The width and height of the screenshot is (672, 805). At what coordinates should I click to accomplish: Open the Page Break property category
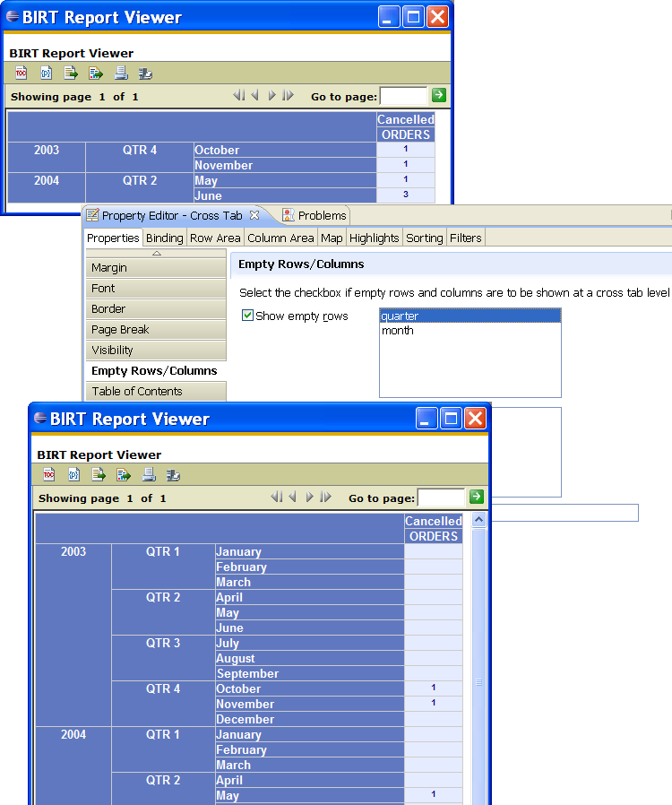point(156,329)
